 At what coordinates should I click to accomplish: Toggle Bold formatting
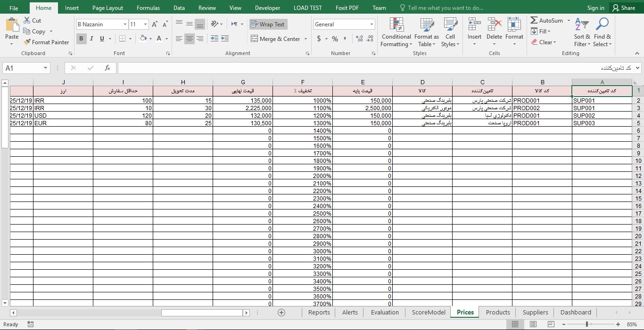point(81,39)
